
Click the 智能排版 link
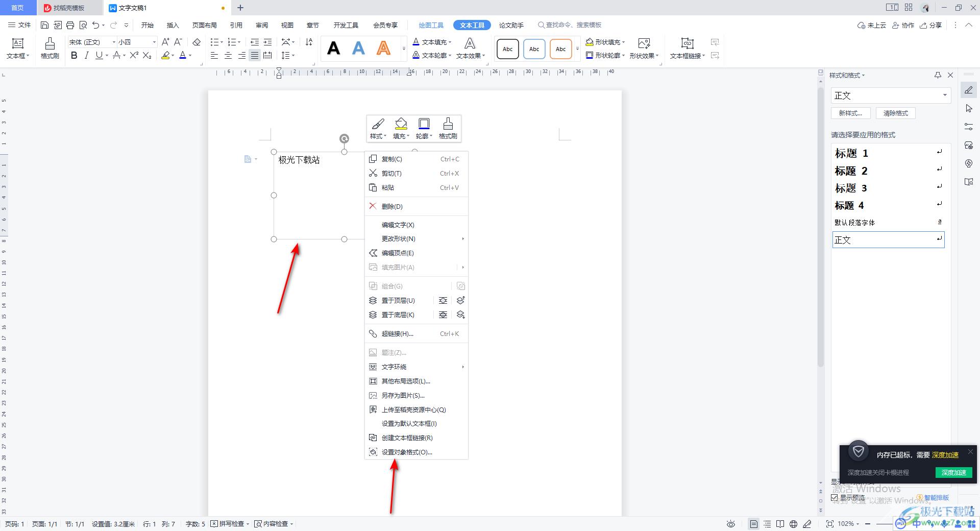(x=934, y=497)
